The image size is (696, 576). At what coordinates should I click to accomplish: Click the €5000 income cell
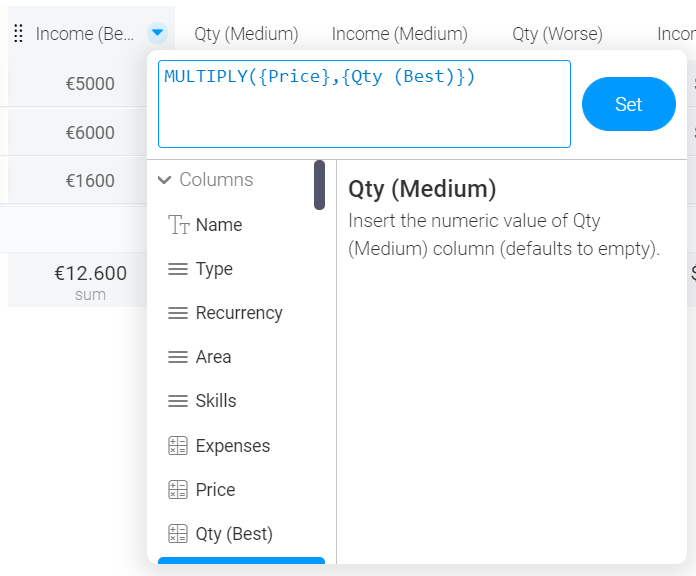click(90, 84)
